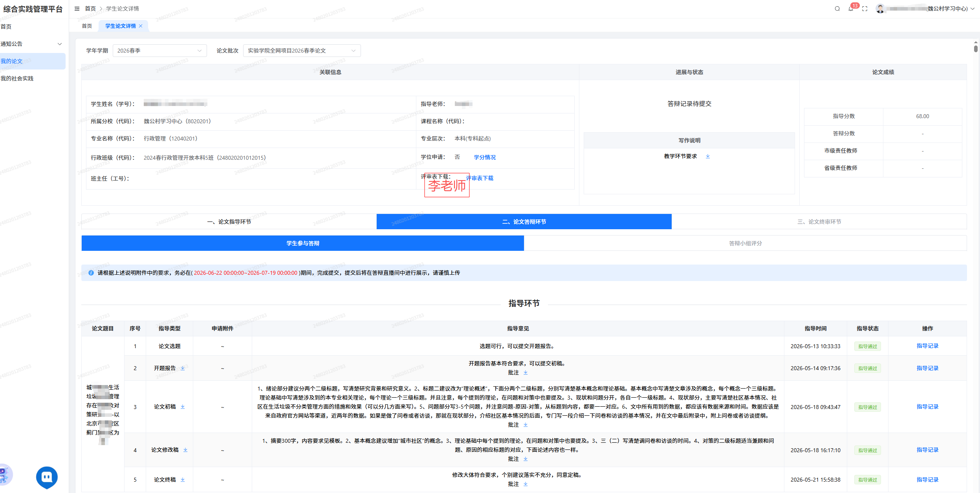Open the user account dropdown arrow
This screenshot has height=493, width=980.
click(972, 9)
